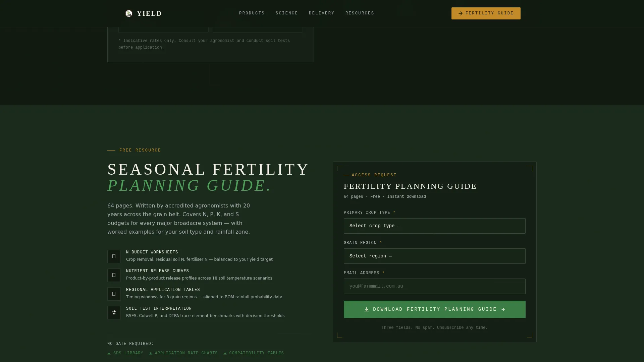Click 'FERTILITY PLANNING GUIDE' form heading
This screenshot has width=644, height=362.
tap(410, 186)
